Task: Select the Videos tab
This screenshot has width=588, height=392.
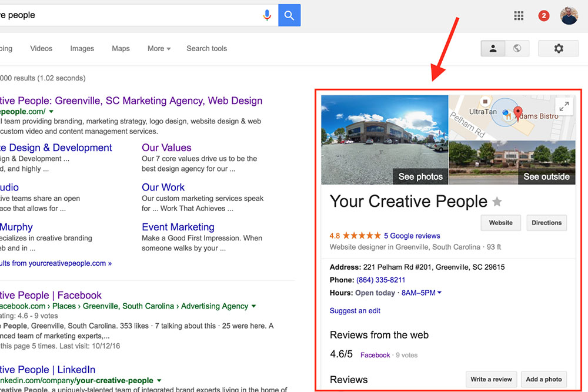Action: [41, 48]
